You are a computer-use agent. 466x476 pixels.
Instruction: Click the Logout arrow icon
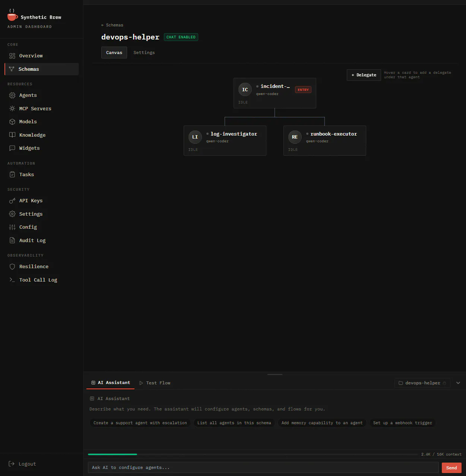coord(12,464)
